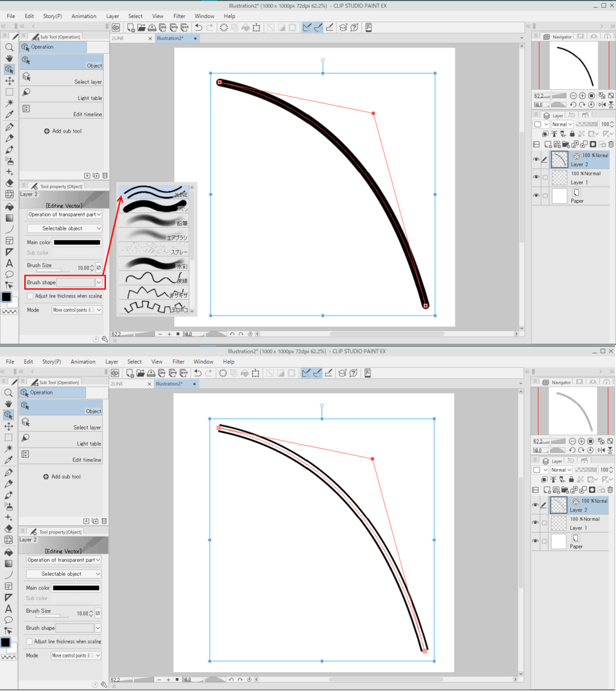Open Selectable object dropdown in bottom window
Screen dimensions: 616x692
coord(64,574)
